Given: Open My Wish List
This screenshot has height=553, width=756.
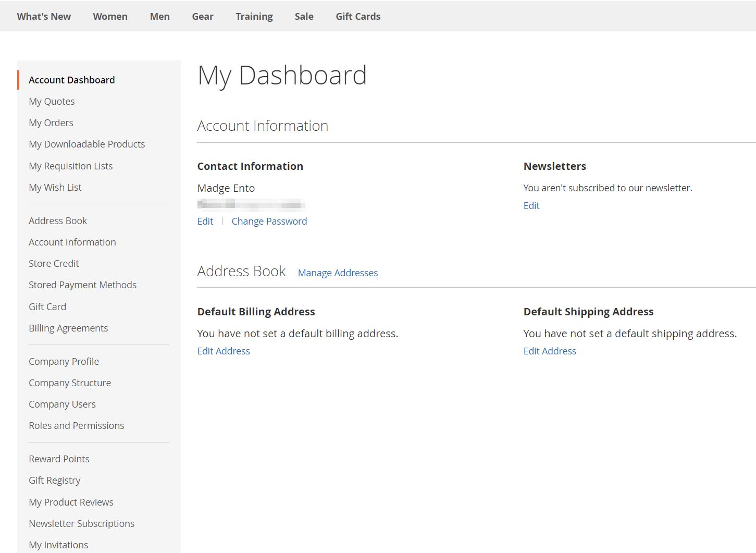Looking at the screenshot, I should [55, 187].
